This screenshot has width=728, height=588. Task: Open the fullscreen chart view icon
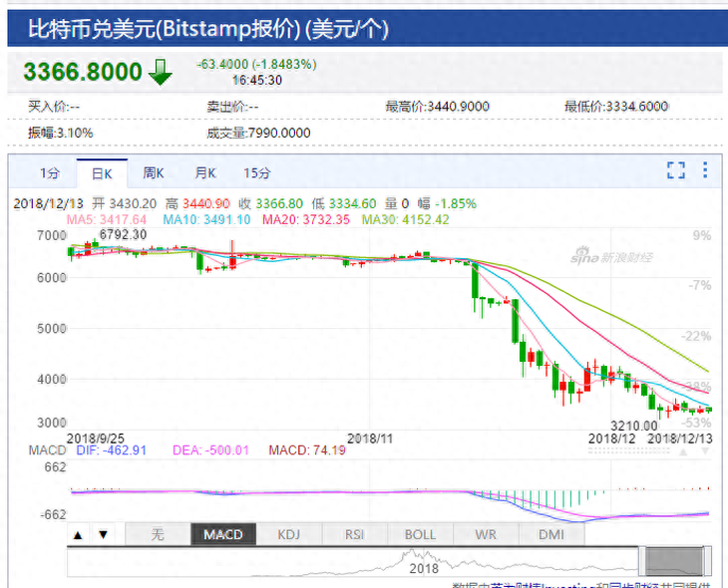coord(676,170)
